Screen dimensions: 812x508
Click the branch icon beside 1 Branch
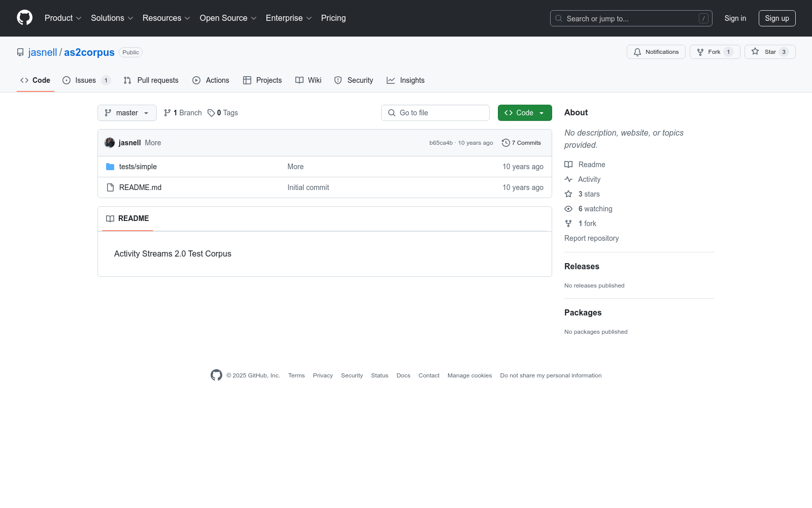coord(167,113)
